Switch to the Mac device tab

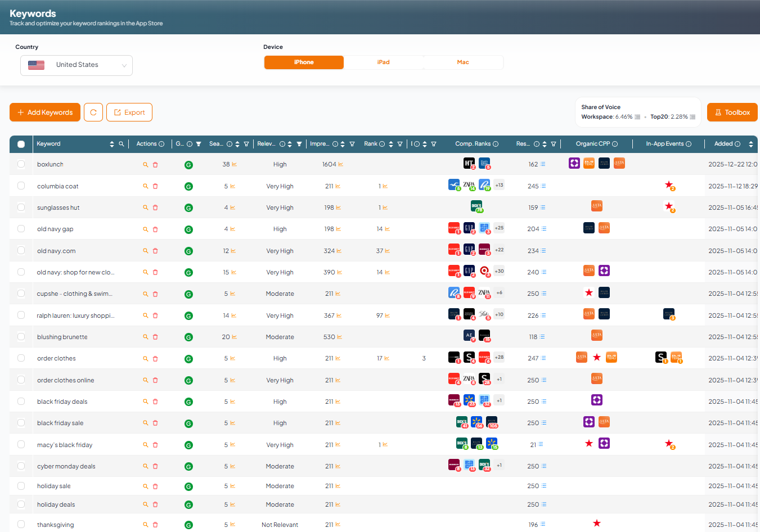pos(463,62)
